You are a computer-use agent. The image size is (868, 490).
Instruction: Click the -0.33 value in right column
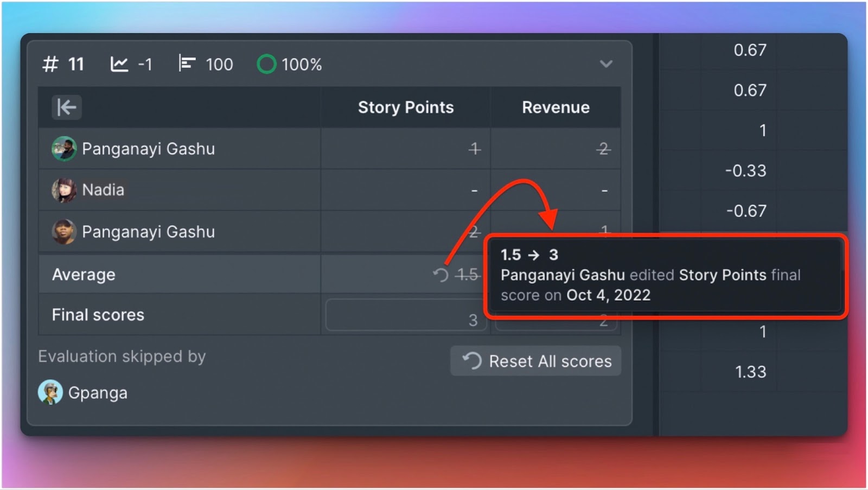pos(745,170)
